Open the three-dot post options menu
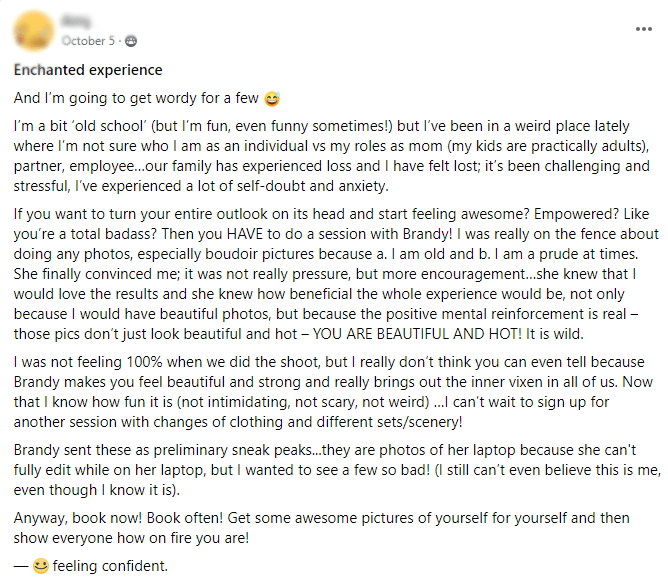 click(643, 29)
